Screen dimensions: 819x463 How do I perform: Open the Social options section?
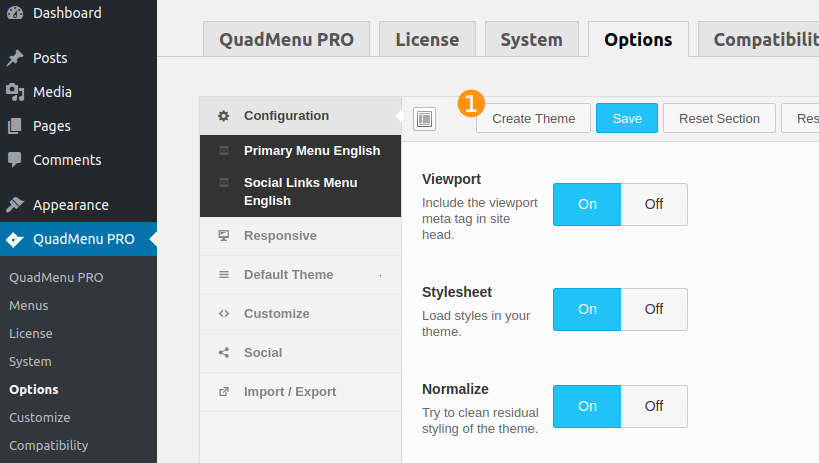pyautogui.click(x=300, y=353)
